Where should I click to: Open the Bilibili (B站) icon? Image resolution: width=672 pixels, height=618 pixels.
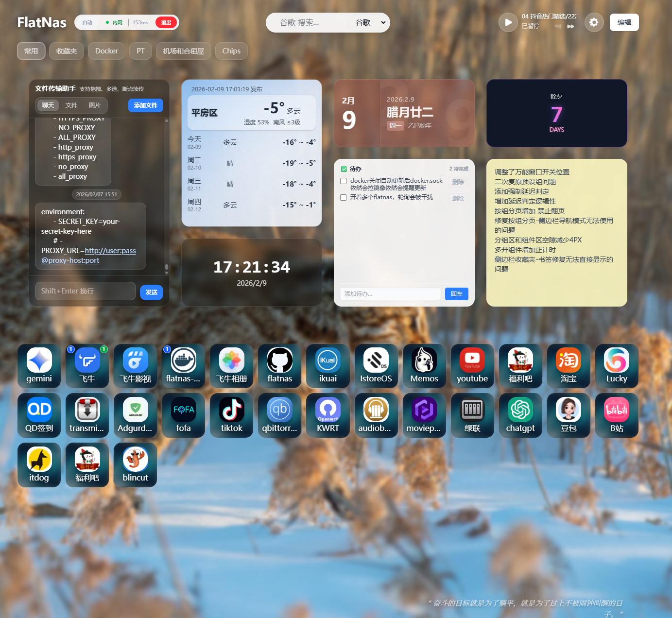coord(616,415)
